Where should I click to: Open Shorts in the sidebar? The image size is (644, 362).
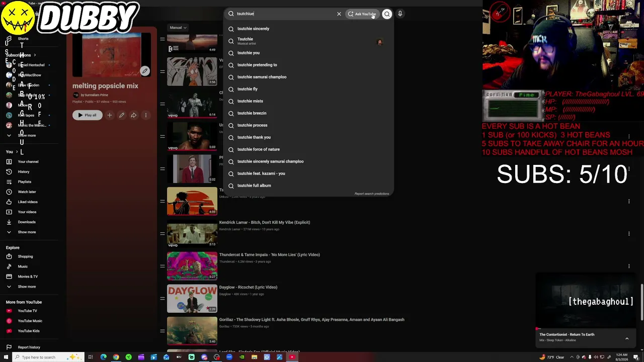coord(23,39)
